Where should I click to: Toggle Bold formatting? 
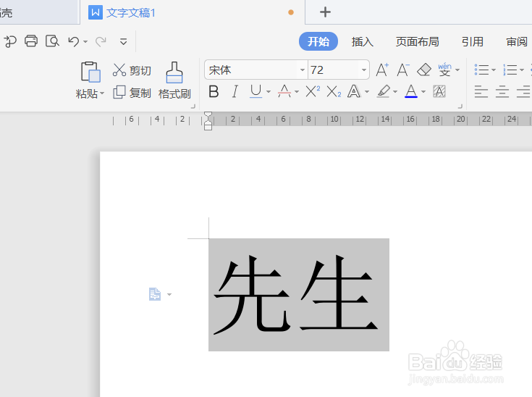[x=214, y=92]
